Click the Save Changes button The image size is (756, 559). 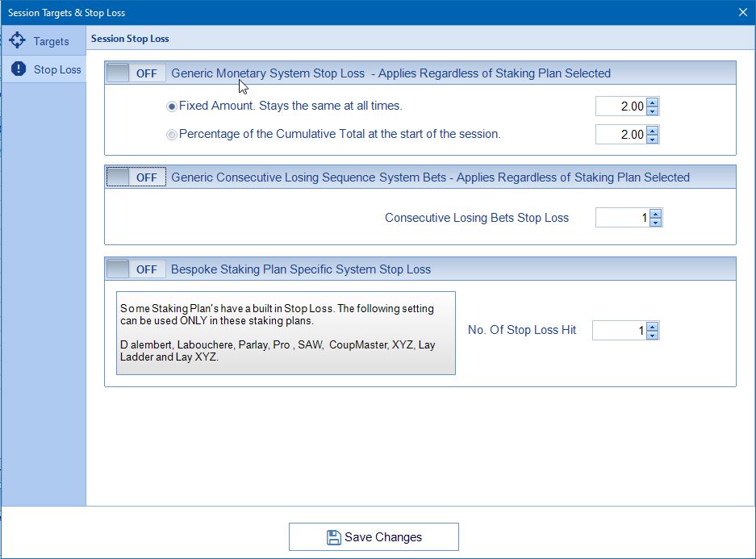[x=374, y=537]
